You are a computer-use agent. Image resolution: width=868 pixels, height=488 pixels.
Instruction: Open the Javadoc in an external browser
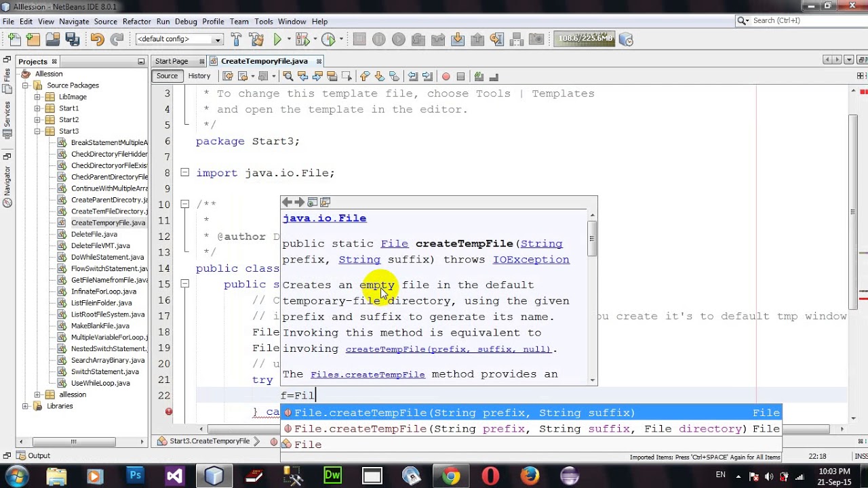point(312,202)
